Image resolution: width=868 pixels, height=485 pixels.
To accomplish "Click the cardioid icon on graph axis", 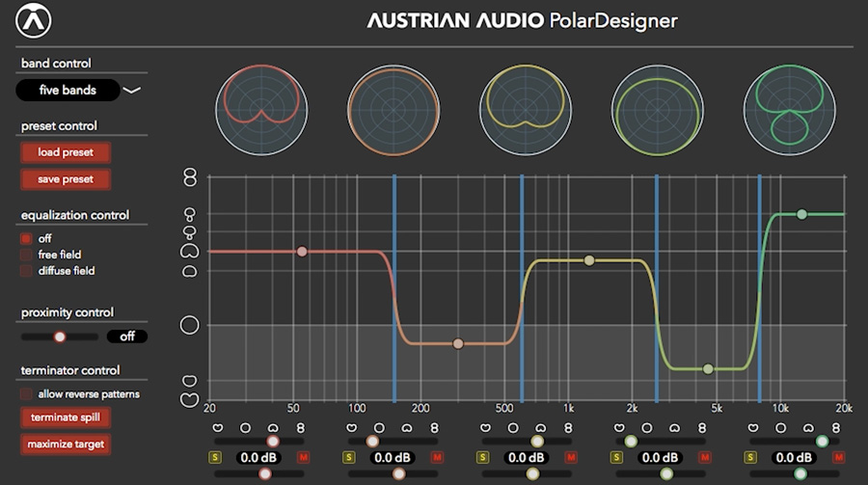I will (190, 251).
